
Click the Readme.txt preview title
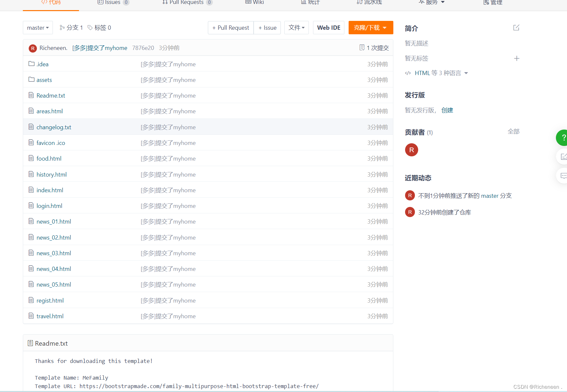point(51,343)
